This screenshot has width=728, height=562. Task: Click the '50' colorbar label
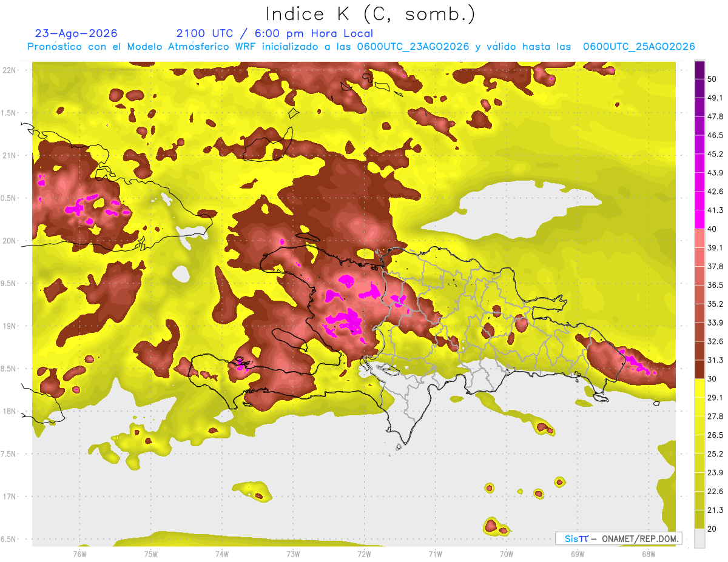[713, 79]
